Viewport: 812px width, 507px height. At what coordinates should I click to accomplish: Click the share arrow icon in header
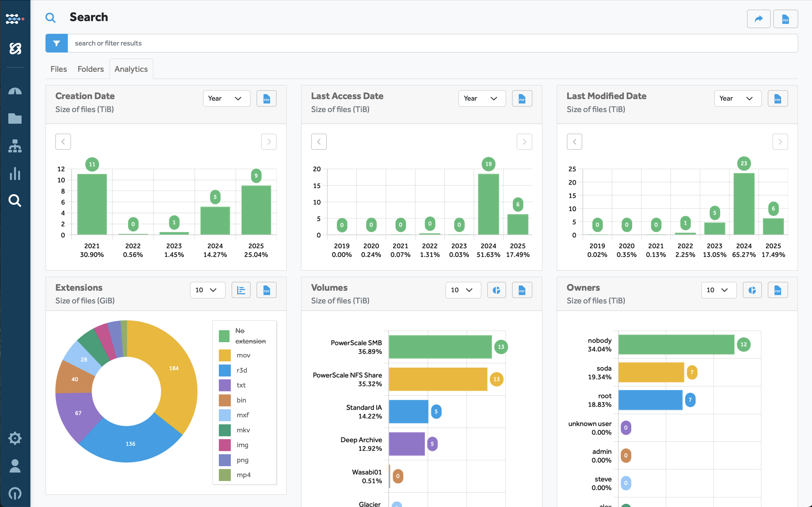click(x=758, y=19)
